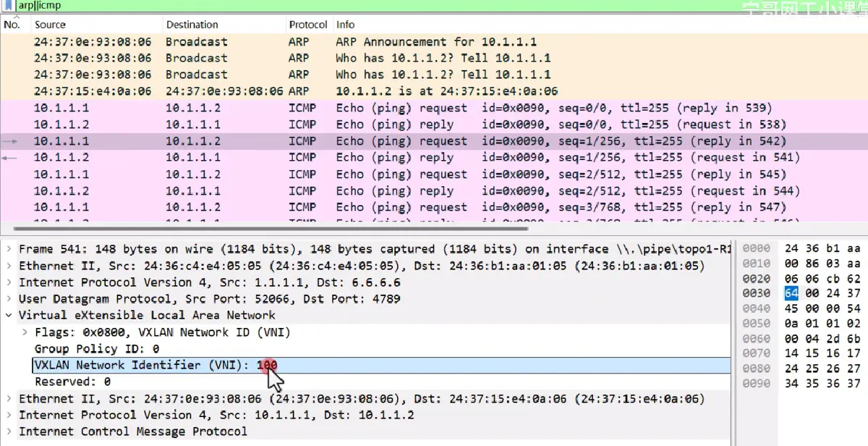
Task: Expand the User Datagram Protocol section
Action: click(x=9, y=299)
